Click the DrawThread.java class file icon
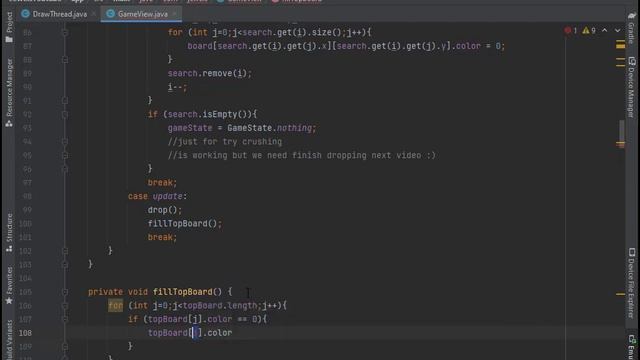Viewport: 640px width, 360px height. coord(25,14)
